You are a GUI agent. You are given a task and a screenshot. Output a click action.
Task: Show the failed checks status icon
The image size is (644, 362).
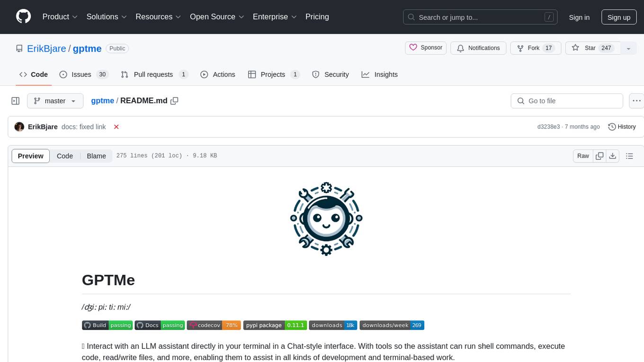tap(116, 127)
